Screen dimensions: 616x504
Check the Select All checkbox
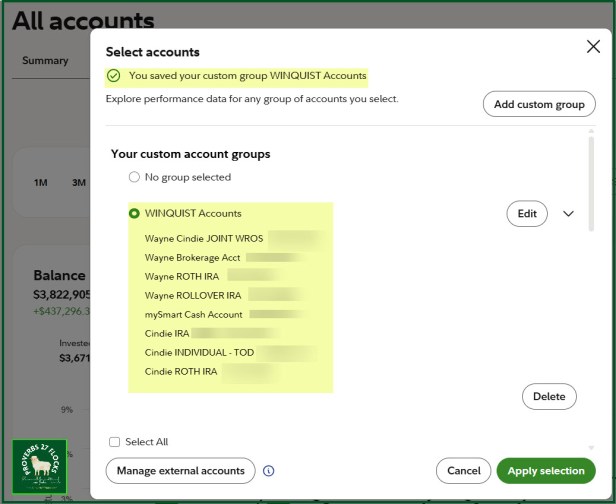click(x=114, y=442)
